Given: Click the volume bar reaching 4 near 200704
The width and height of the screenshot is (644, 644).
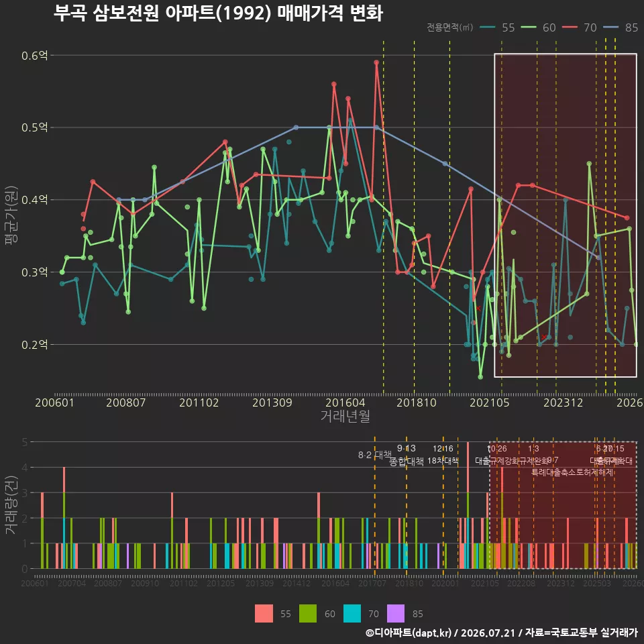Looking at the screenshot, I should pos(64,518).
